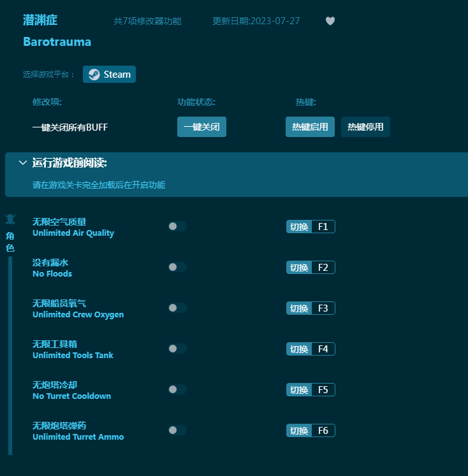This screenshot has width=468, height=476.
Task: Click the heart favorite icon
Action: pyautogui.click(x=330, y=21)
